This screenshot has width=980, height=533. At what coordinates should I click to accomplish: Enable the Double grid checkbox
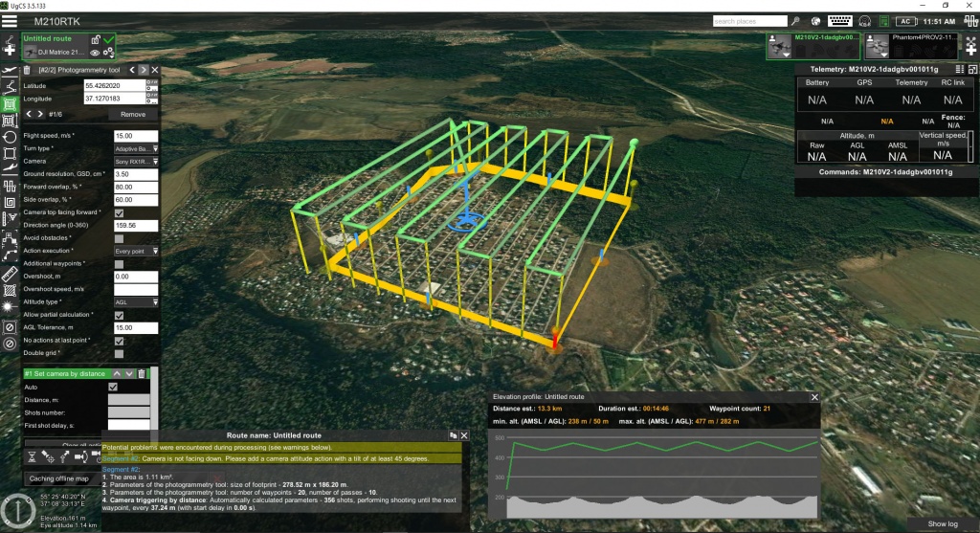point(119,353)
